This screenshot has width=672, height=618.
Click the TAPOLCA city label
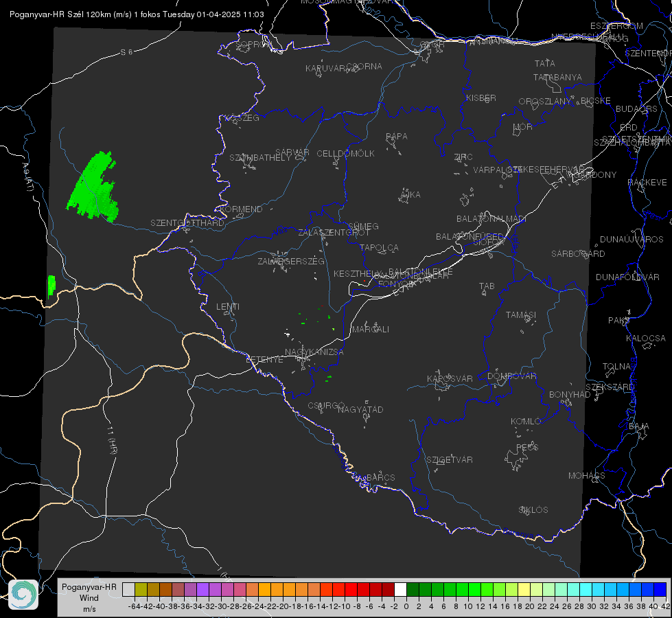coord(380,248)
